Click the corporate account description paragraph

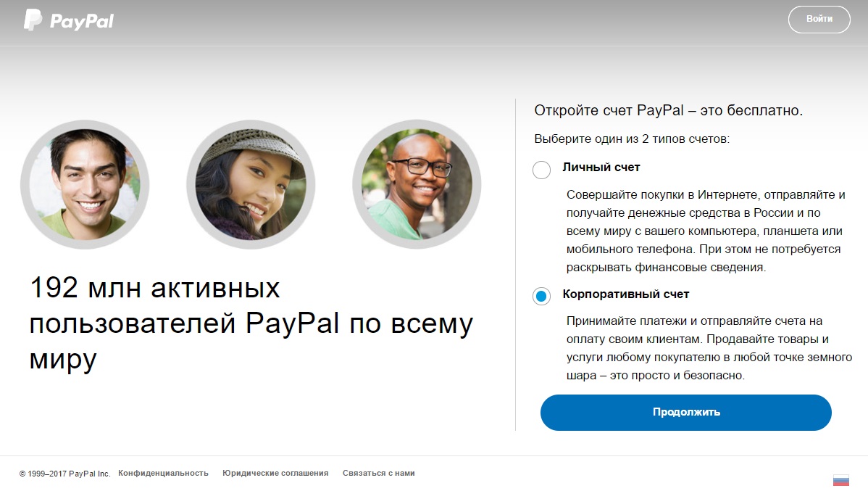tap(709, 348)
